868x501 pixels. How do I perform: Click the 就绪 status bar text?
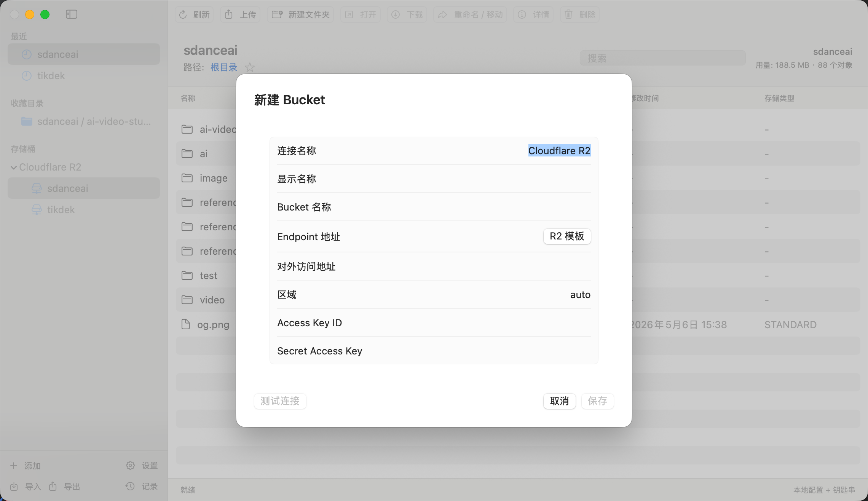(188, 490)
